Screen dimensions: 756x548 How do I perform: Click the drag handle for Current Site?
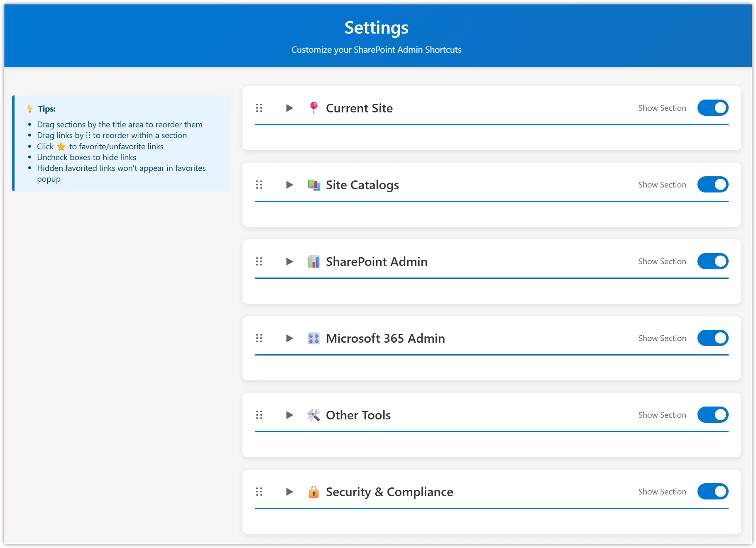[259, 108]
